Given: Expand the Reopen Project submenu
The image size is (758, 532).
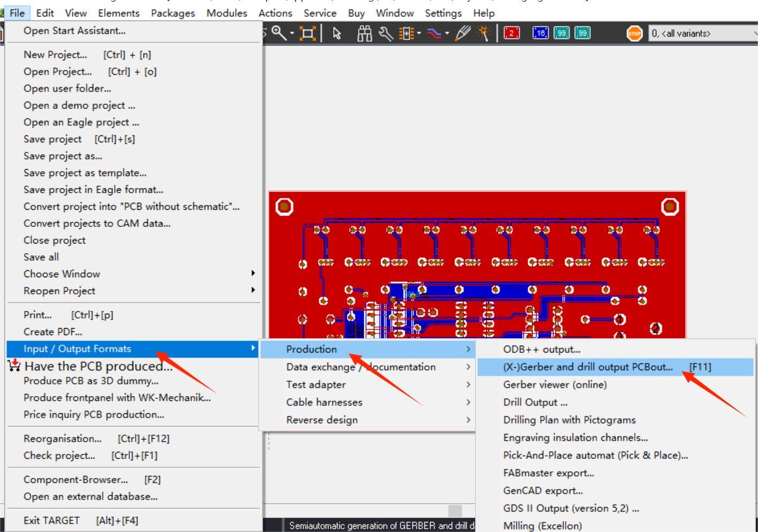Looking at the screenshot, I should pyautogui.click(x=253, y=290).
